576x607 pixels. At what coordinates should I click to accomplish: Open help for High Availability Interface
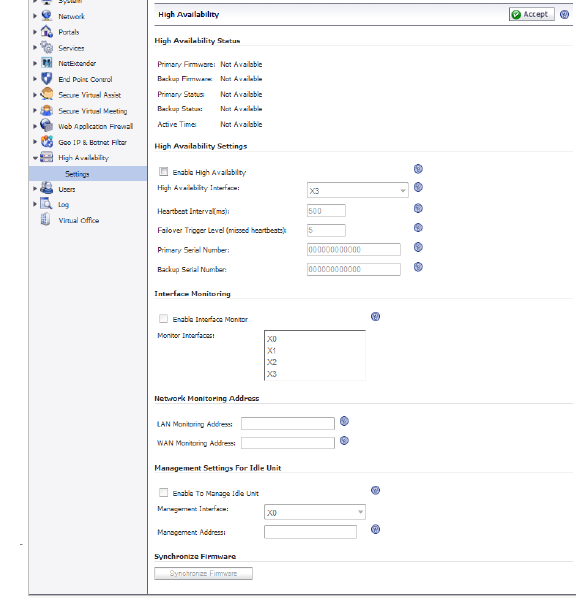pos(418,187)
